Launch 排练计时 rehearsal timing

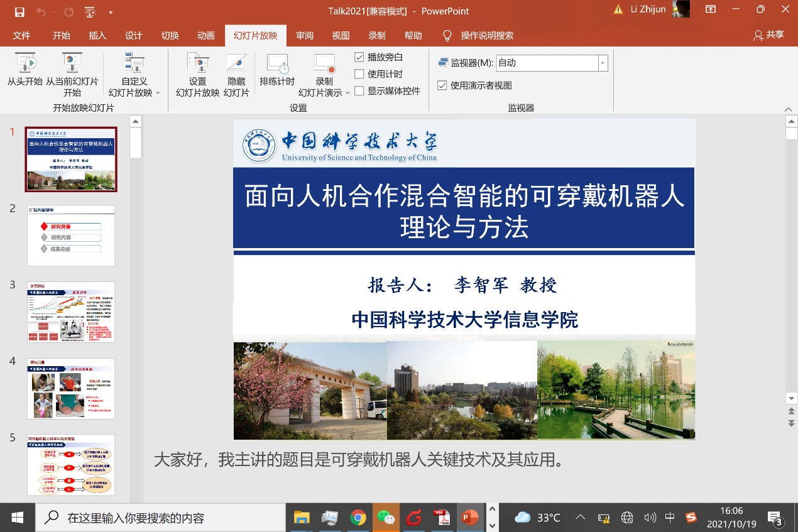coord(277,64)
